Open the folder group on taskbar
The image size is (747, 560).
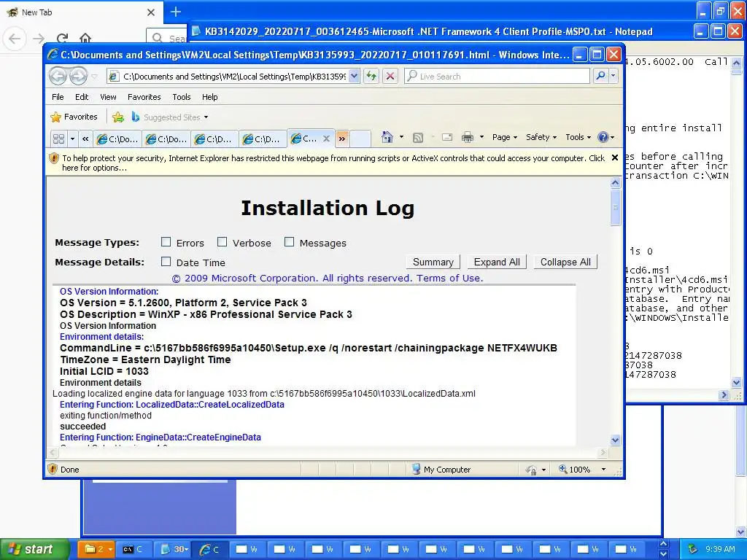[96, 549]
